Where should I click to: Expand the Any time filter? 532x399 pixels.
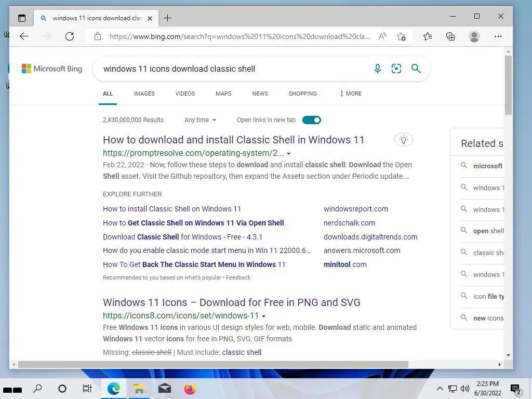200,120
